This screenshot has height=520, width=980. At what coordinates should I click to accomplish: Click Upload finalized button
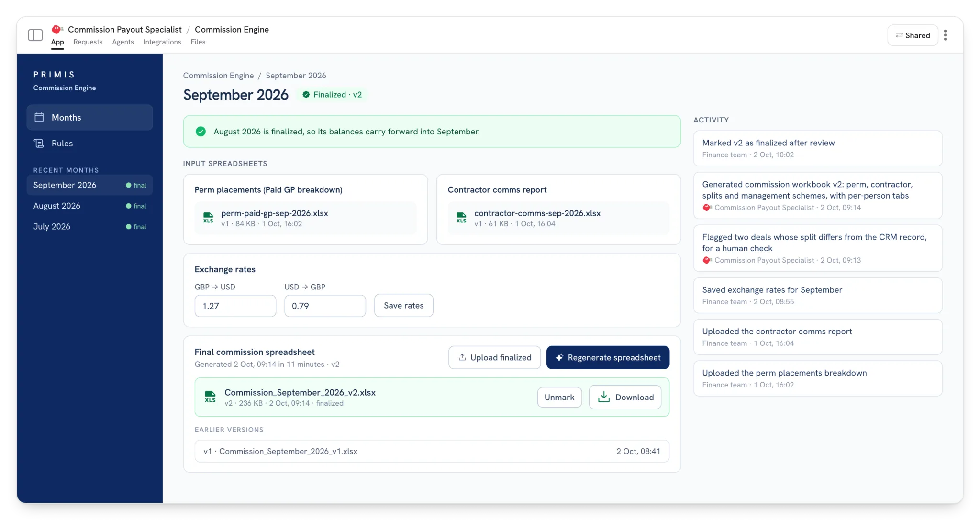point(495,357)
